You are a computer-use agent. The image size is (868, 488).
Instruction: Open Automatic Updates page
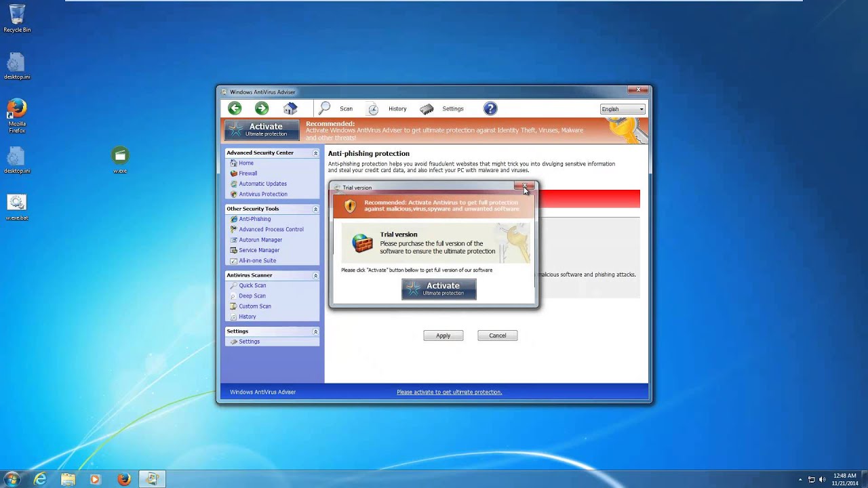[x=262, y=184]
